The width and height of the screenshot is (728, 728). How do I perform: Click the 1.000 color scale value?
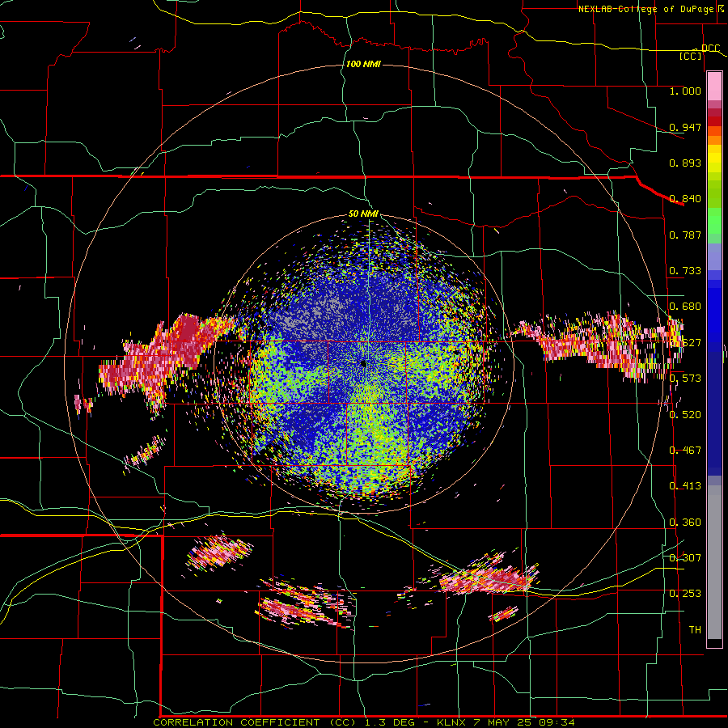pyautogui.click(x=685, y=91)
